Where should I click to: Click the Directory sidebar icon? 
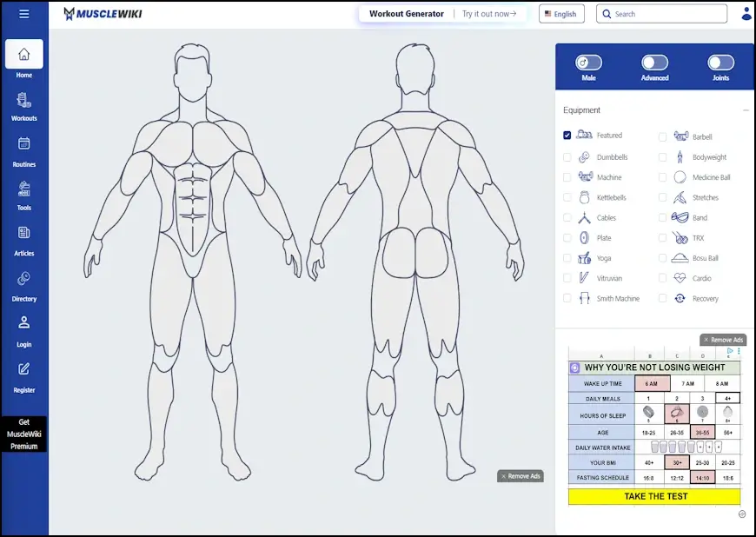point(23,279)
